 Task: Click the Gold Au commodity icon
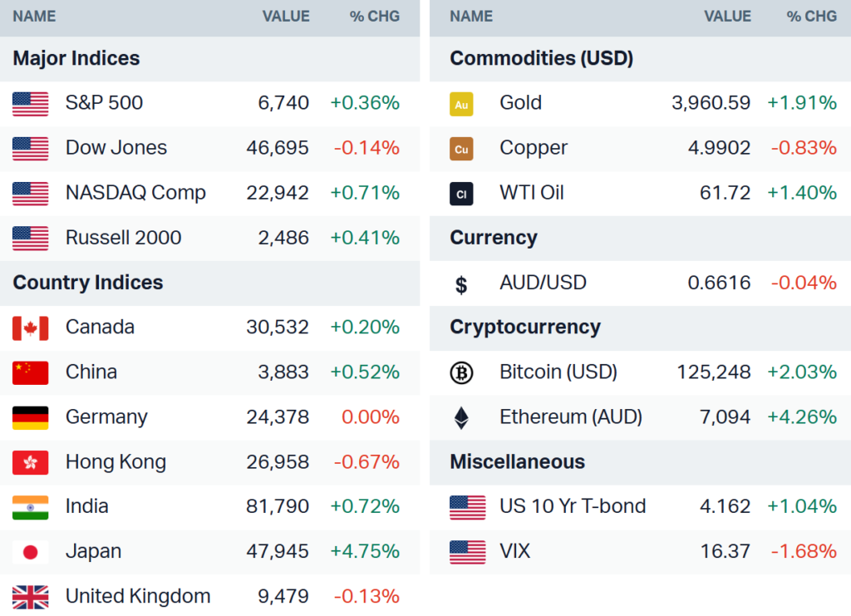coord(461,104)
